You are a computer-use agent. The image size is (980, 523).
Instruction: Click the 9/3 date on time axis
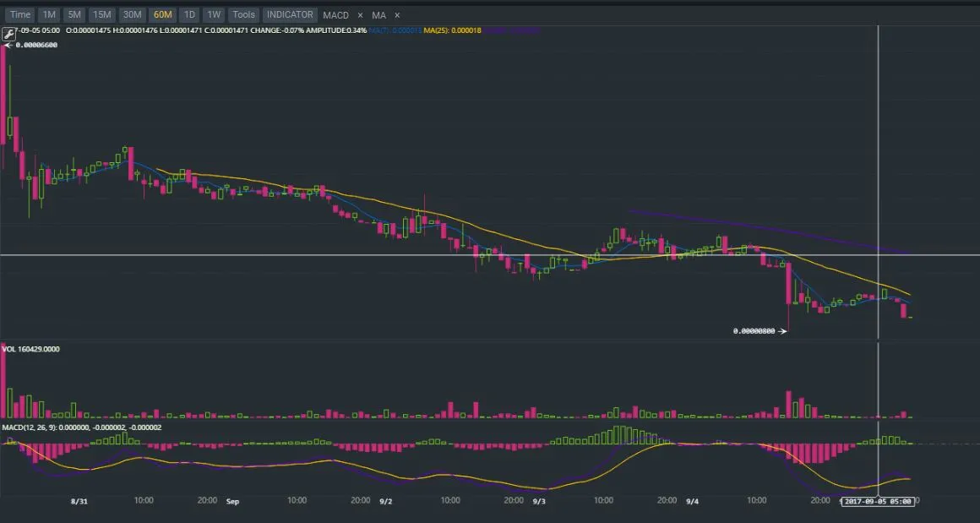(539, 501)
